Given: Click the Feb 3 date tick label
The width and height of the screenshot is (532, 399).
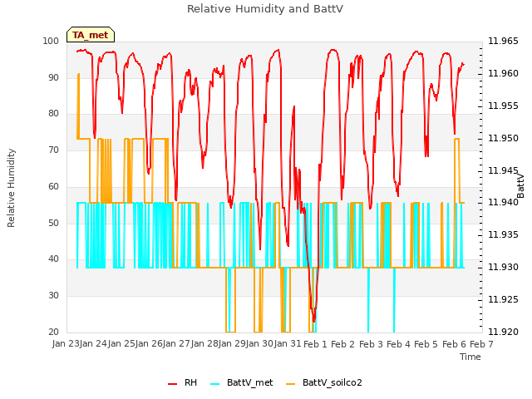Looking at the screenshot, I should [x=371, y=344].
